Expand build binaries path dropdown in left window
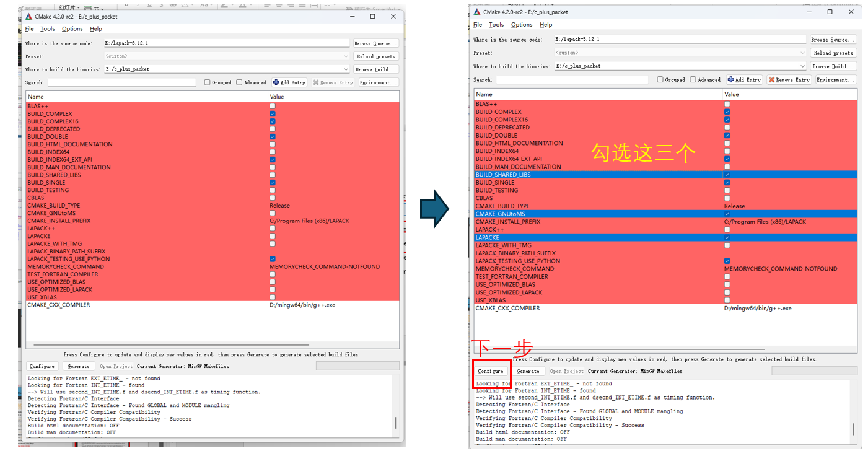 coord(346,69)
